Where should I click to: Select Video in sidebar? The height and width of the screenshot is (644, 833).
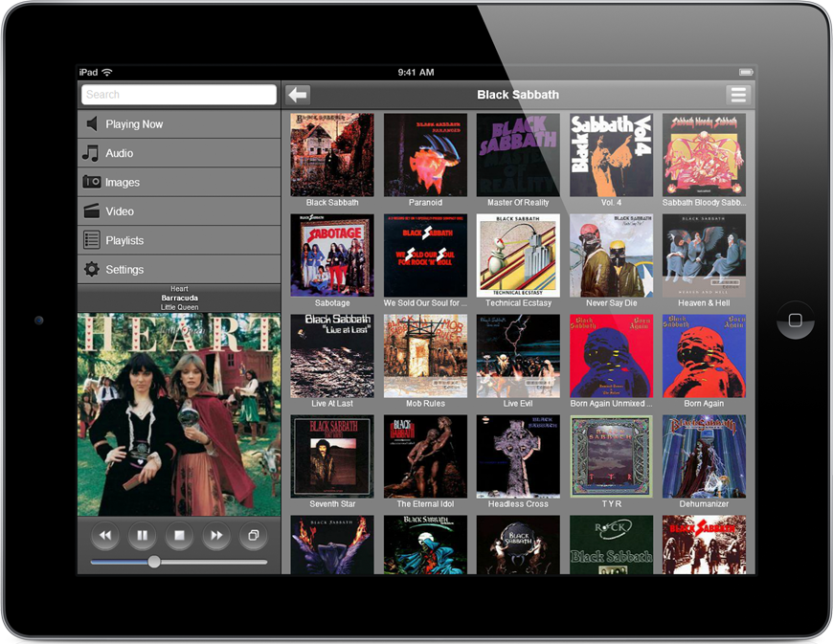pyautogui.click(x=179, y=211)
